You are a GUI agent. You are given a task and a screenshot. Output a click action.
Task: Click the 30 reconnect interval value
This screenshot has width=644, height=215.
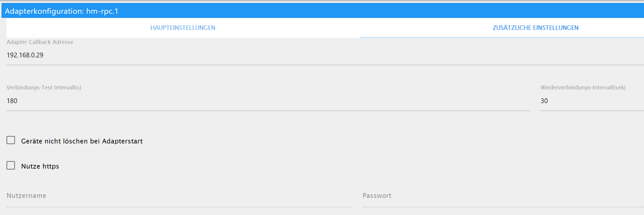(x=545, y=101)
